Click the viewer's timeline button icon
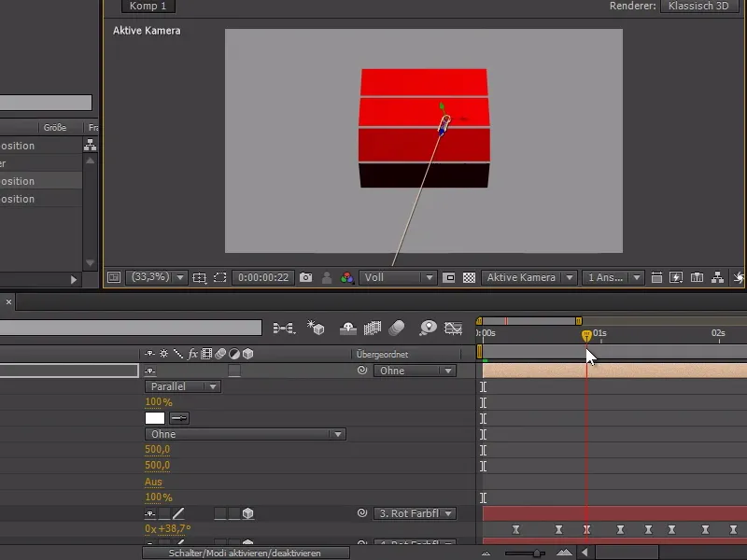The width and height of the screenshot is (747, 560). point(697,277)
